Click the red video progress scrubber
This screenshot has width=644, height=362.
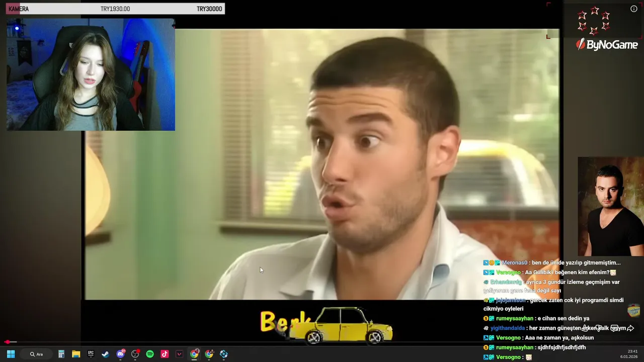(x=8, y=342)
